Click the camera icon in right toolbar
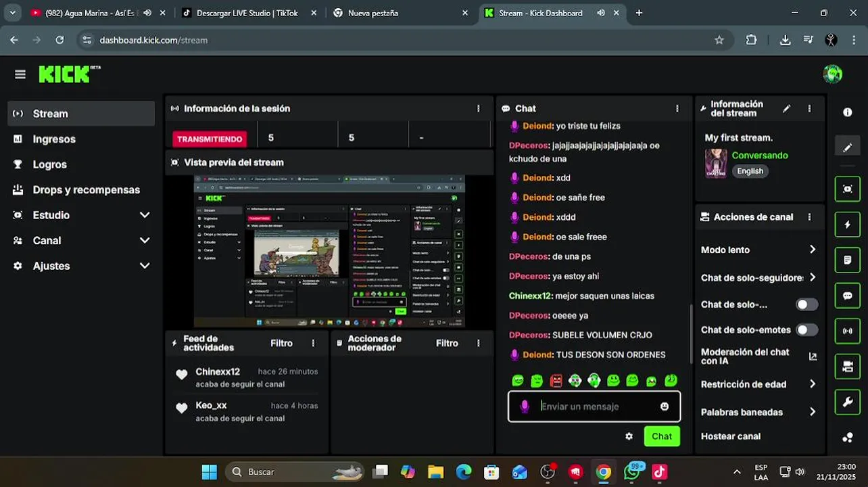This screenshot has width=868, height=487. pyautogui.click(x=848, y=367)
